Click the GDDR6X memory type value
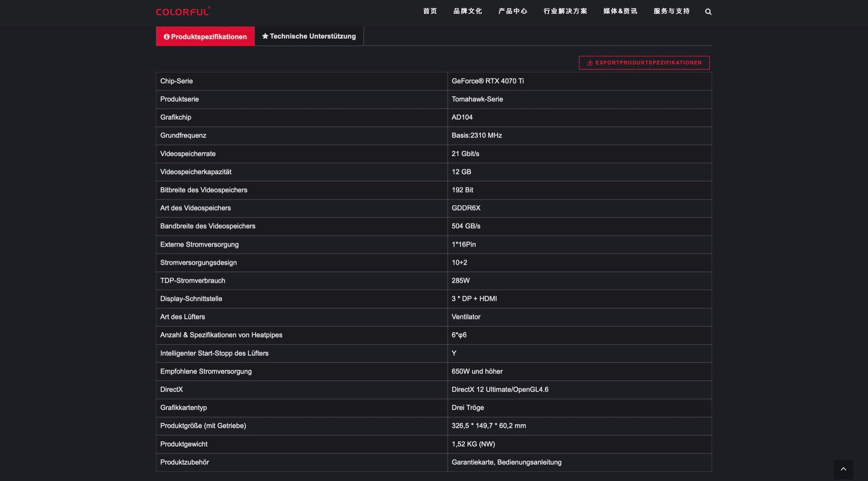The height and width of the screenshot is (481, 868). coord(466,208)
